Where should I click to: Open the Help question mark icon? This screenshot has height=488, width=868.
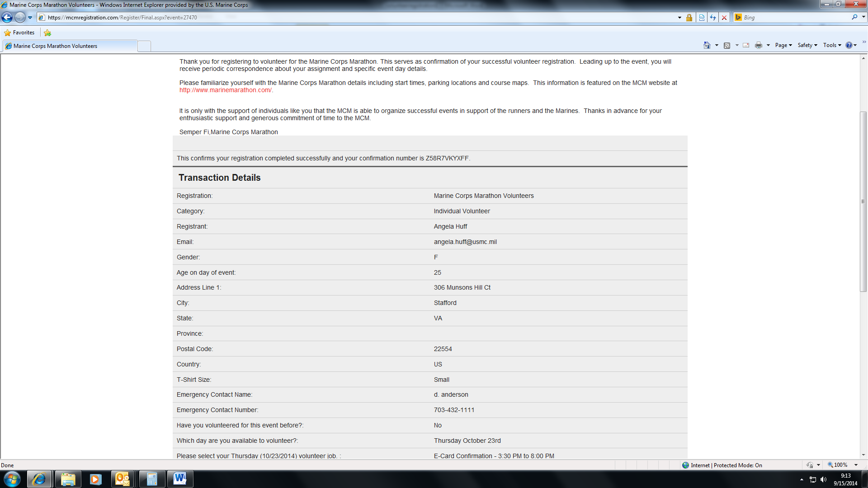(849, 45)
